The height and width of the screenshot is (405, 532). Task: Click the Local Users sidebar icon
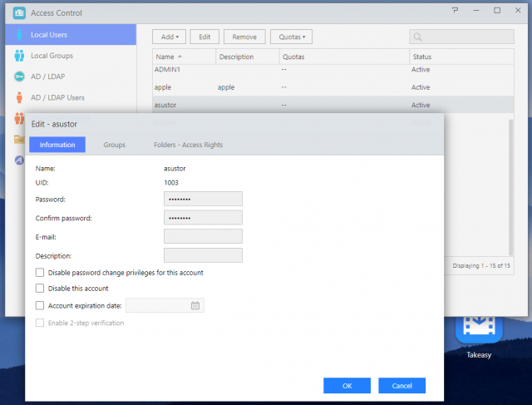pos(19,35)
